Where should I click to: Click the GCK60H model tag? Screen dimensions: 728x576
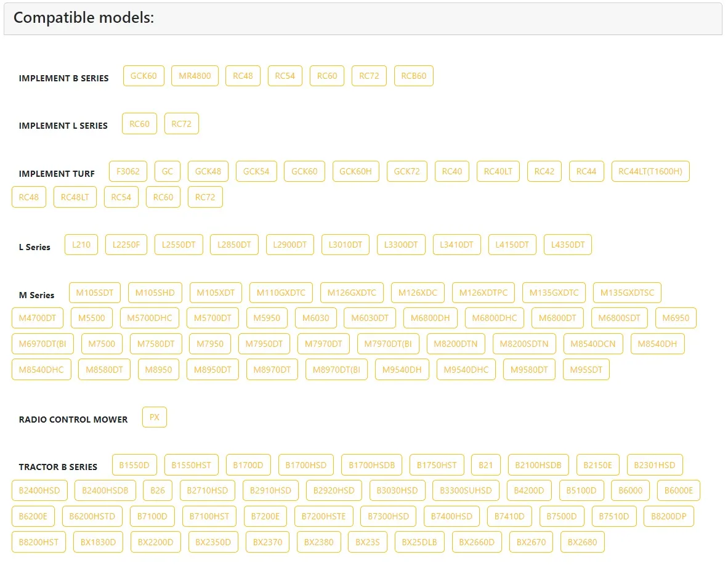[x=355, y=171]
